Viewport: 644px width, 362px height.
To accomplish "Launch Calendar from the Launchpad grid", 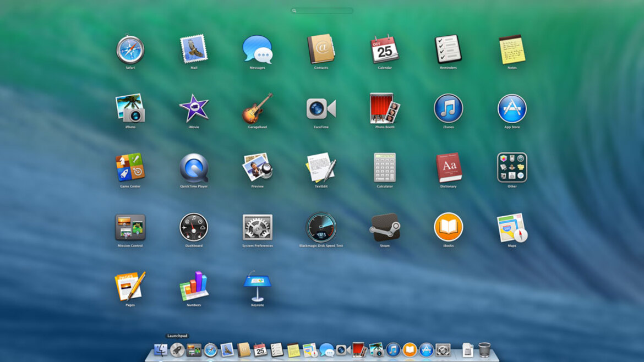I will coord(385,50).
